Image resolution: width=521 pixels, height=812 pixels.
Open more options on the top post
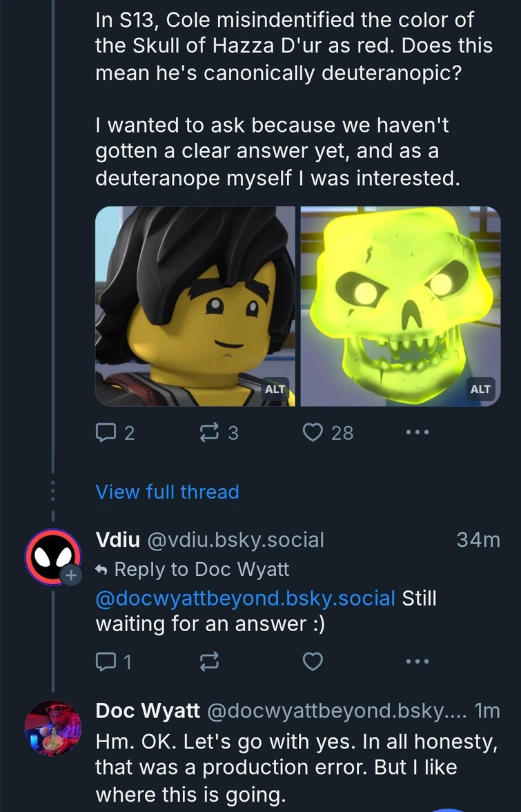click(417, 432)
